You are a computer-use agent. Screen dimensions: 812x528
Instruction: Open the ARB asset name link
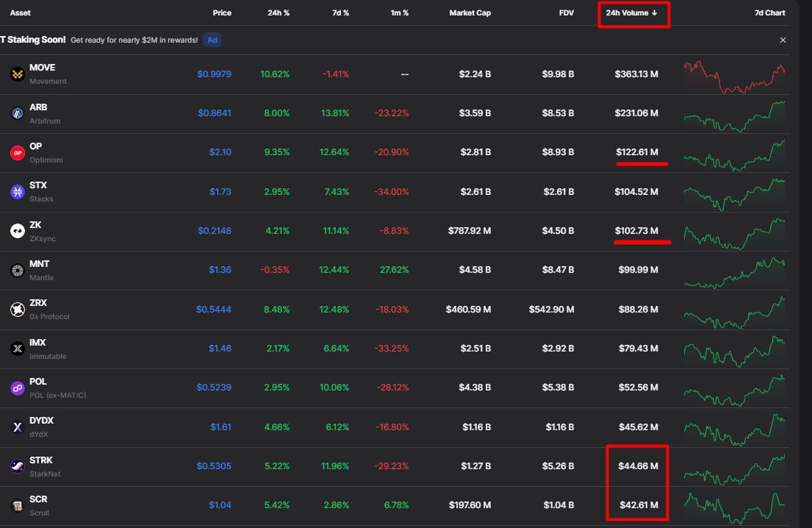(x=38, y=107)
